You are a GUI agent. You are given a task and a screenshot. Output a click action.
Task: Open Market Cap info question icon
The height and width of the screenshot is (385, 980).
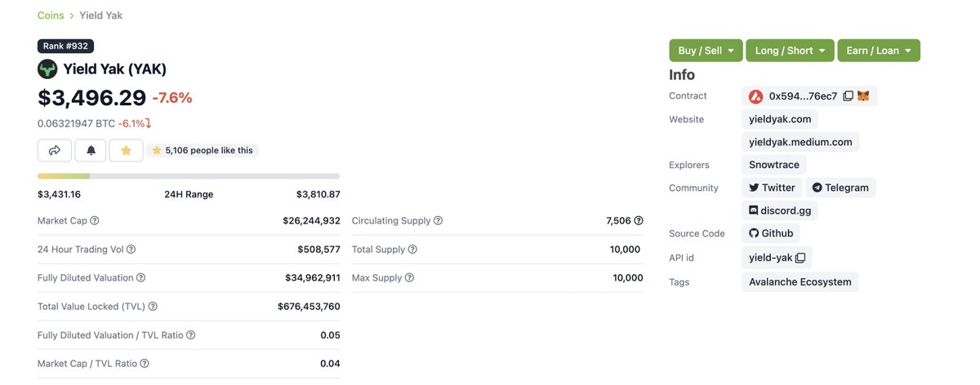coord(95,221)
